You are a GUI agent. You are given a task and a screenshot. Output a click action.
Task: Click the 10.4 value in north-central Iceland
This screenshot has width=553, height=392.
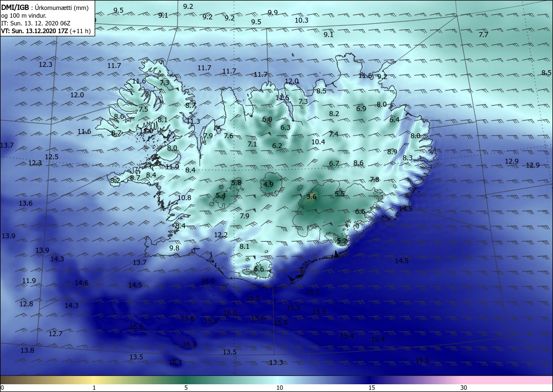click(x=318, y=142)
